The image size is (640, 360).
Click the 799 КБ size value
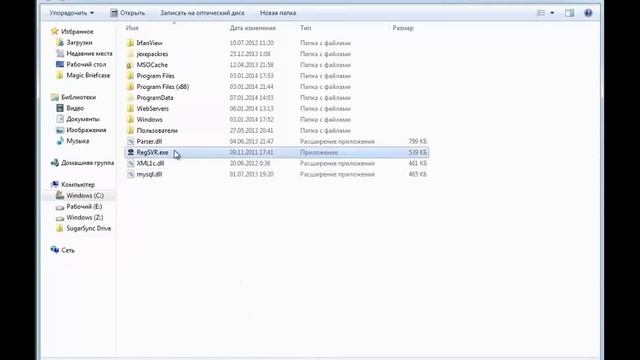418,142
